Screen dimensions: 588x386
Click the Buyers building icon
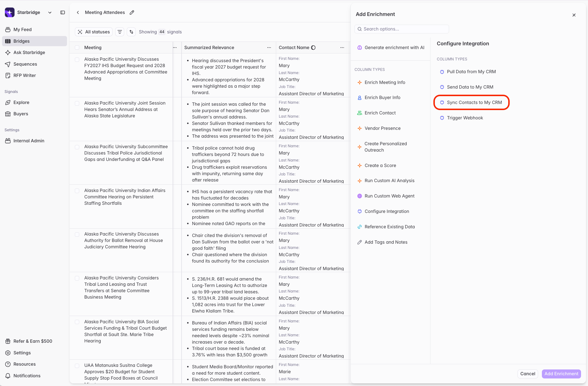pyautogui.click(x=8, y=114)
